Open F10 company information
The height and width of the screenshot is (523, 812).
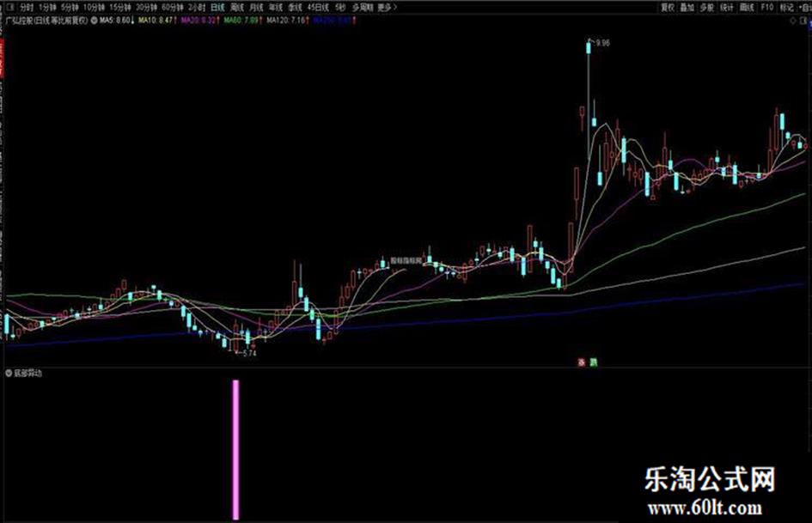(x=767, y=7)
